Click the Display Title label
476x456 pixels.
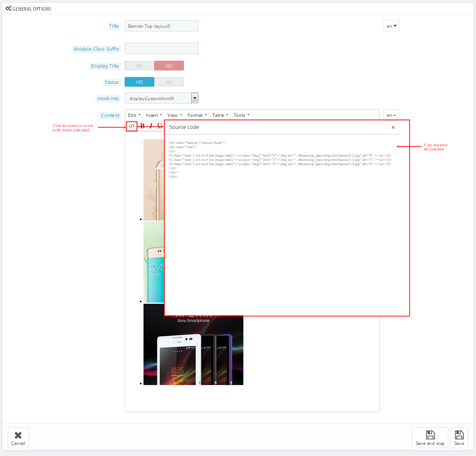pyautogui.click(x=105, y=66)
